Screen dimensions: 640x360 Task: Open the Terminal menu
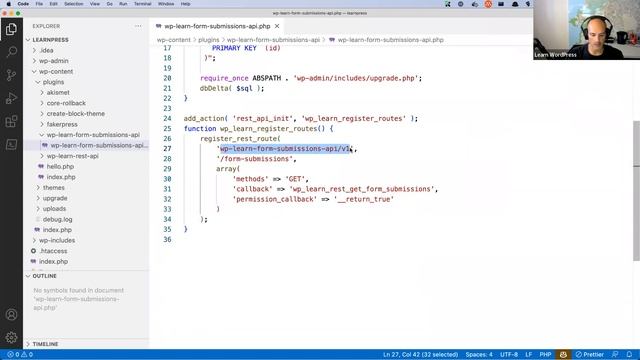click(x=142, y=4)
